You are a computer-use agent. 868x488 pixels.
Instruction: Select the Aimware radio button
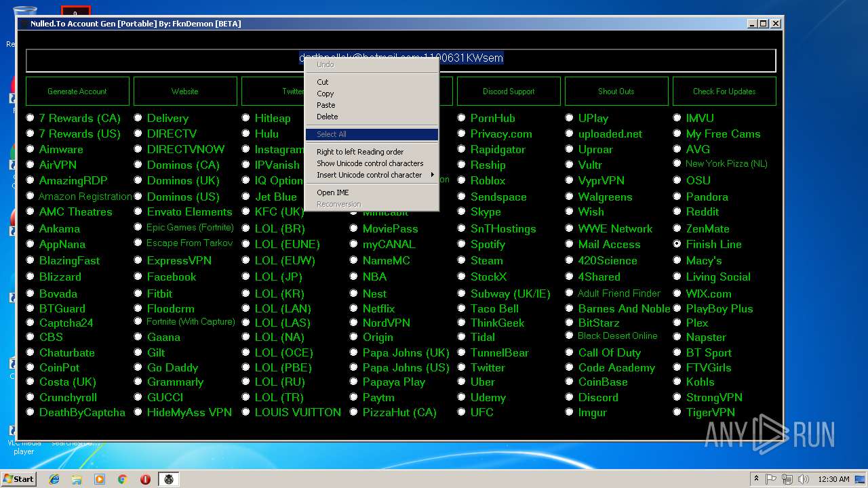(30, 149)
